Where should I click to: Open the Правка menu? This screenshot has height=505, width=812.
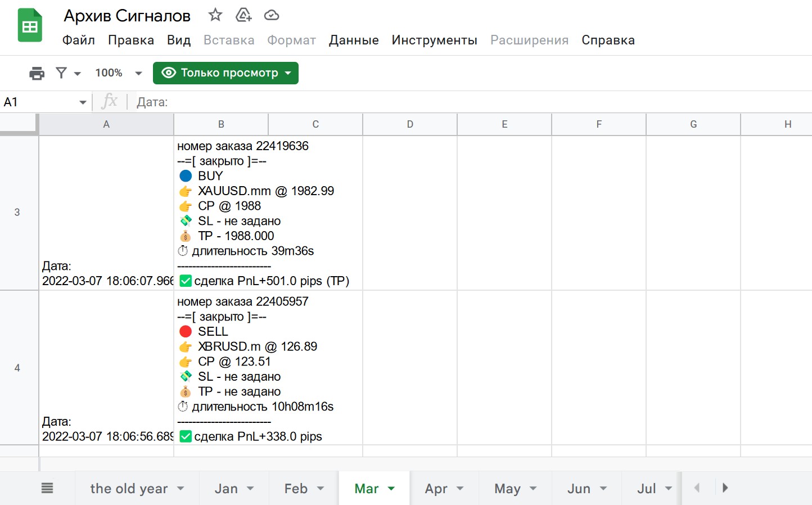point(131,40)
